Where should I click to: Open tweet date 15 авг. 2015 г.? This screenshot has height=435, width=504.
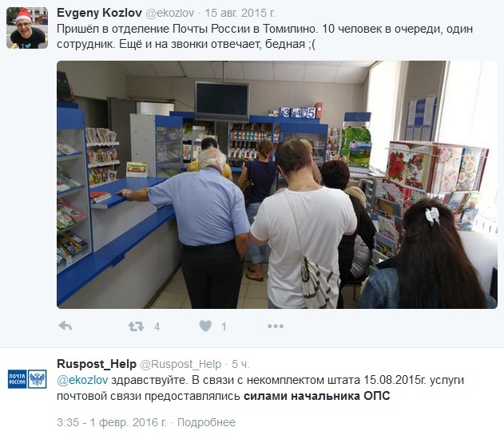pos(240,14)
